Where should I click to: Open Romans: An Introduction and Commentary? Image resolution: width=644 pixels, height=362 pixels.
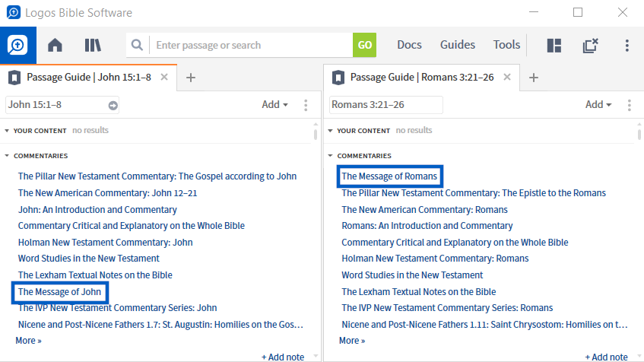[x=427, y=226]
